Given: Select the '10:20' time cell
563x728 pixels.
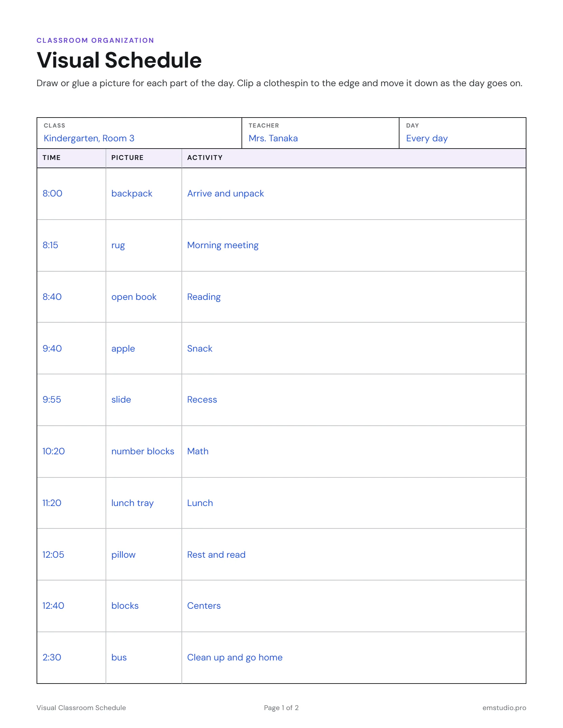Looking at the screenshot, I should click(71, 452).
